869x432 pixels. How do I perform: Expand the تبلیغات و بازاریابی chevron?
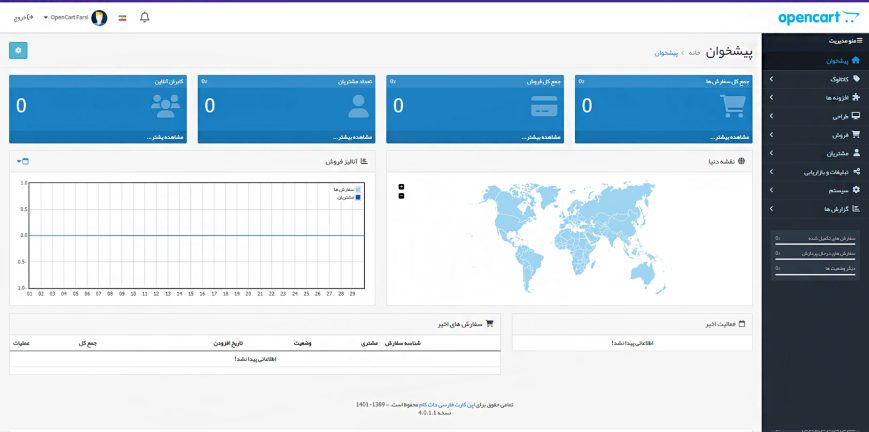point(771,171)
